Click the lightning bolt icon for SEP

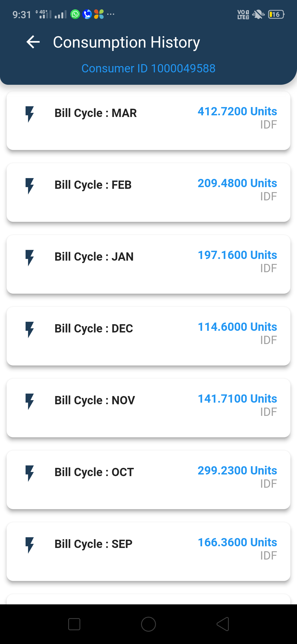point(29,545)
